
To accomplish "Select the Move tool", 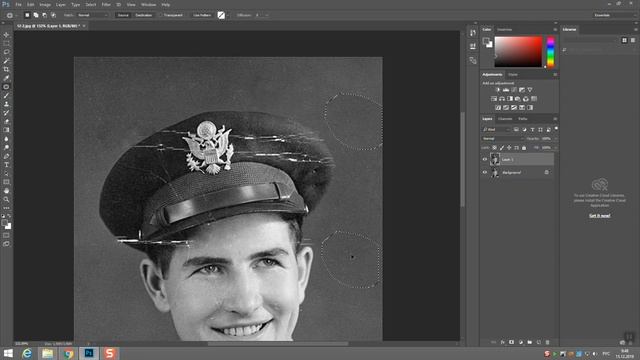I will [6, 35].
